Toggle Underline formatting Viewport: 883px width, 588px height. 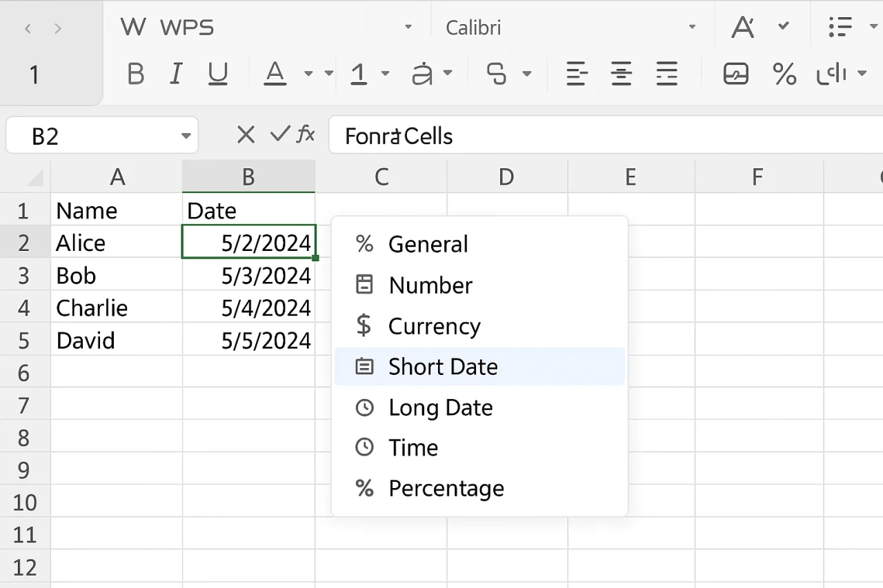[218, 73]
